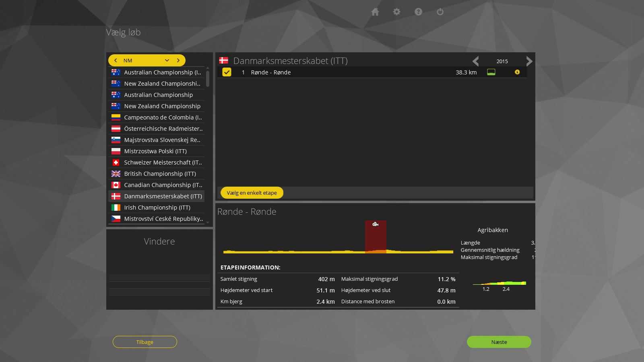Viewport: 644px width, 362px height.
Task: Click Vælg en enkelt etape button
Action: pyautogui.click(x=252, y=193)
